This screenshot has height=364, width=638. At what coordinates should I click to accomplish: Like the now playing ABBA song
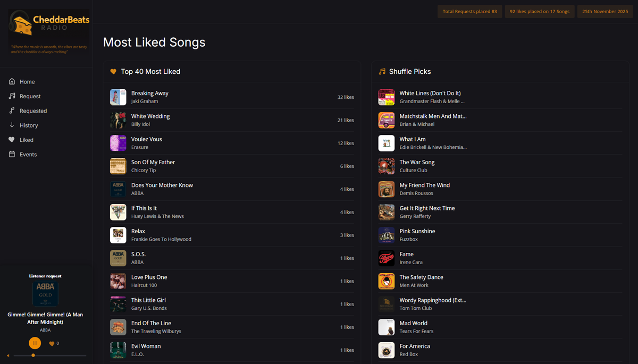point(52,344)
